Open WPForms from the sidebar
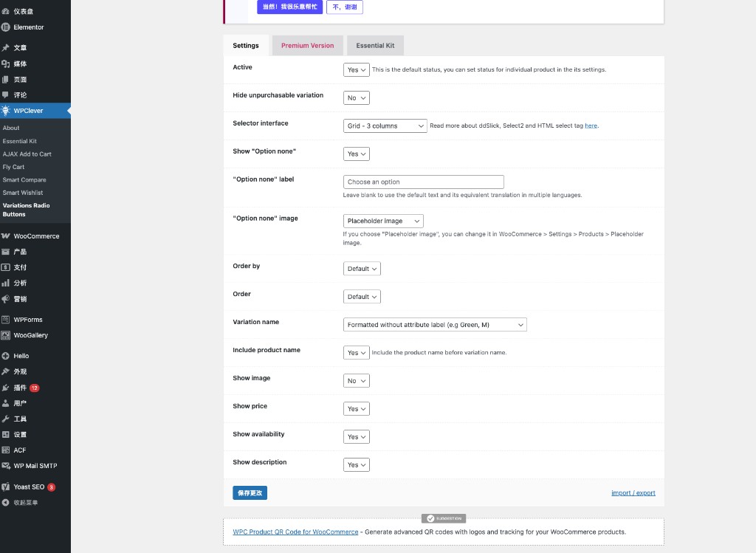756x553 pixels. coord(28,320)
